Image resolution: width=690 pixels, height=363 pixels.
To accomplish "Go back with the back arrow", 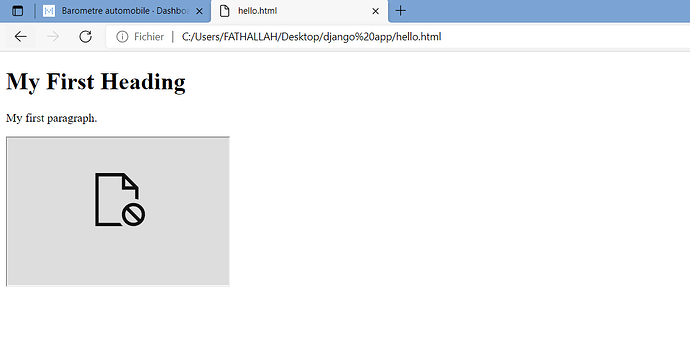I will pyautogui.click(x=21, y=37).
